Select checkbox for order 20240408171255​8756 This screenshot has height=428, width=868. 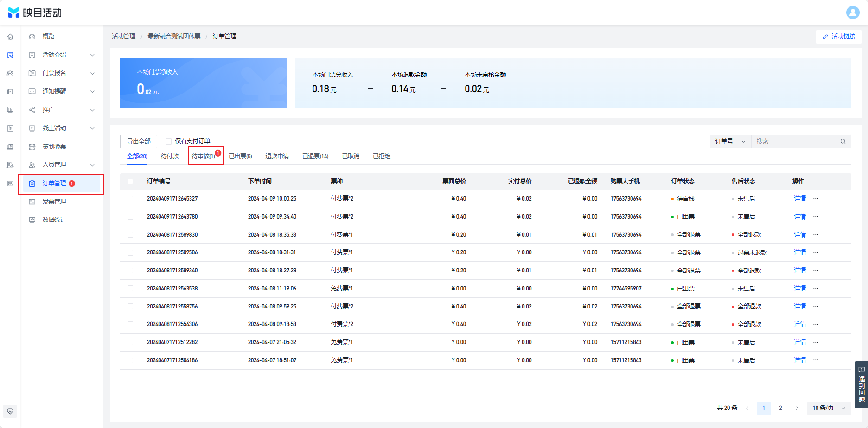pos(130,307)
